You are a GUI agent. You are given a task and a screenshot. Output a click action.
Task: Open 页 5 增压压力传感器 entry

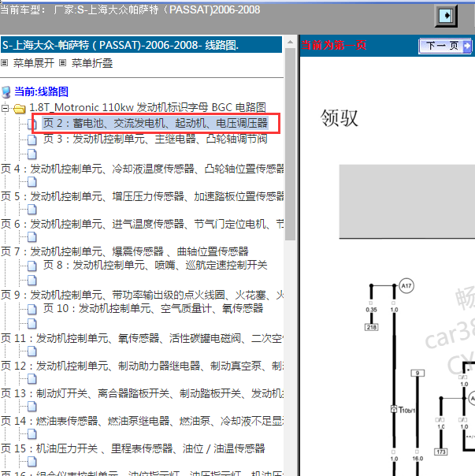point(142,196)
